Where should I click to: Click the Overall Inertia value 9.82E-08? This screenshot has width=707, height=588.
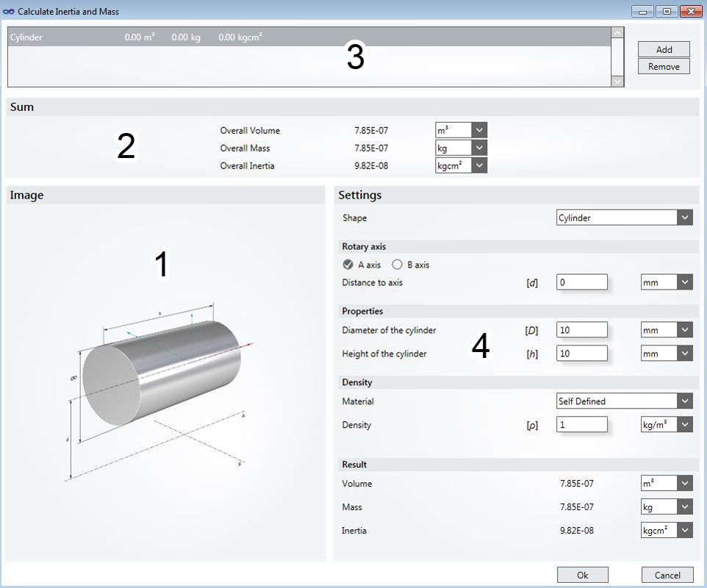(371, 165)
